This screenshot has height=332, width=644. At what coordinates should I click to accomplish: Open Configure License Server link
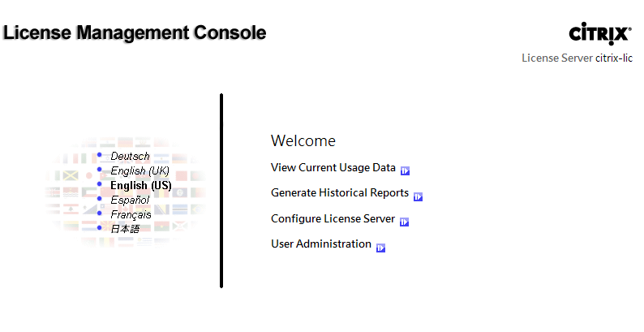(333, 218)
